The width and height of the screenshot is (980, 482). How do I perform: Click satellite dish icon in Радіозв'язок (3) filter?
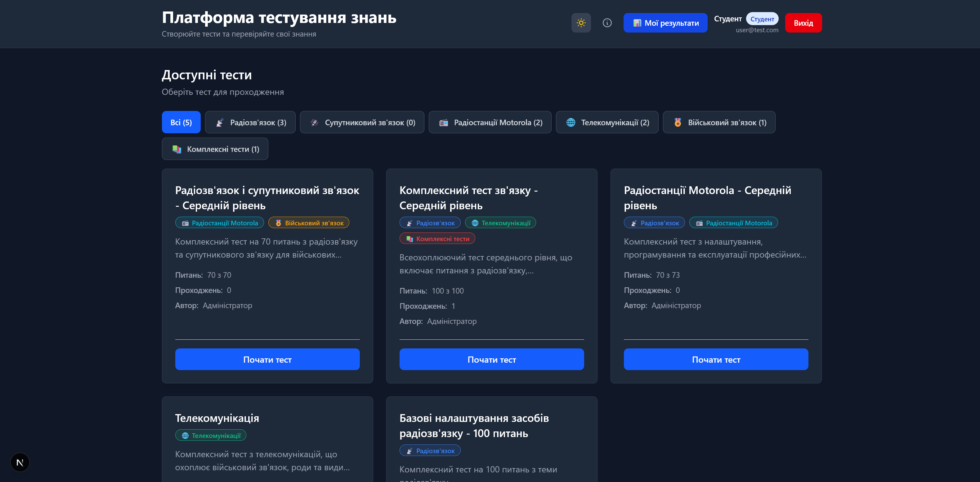pos(220,122)
